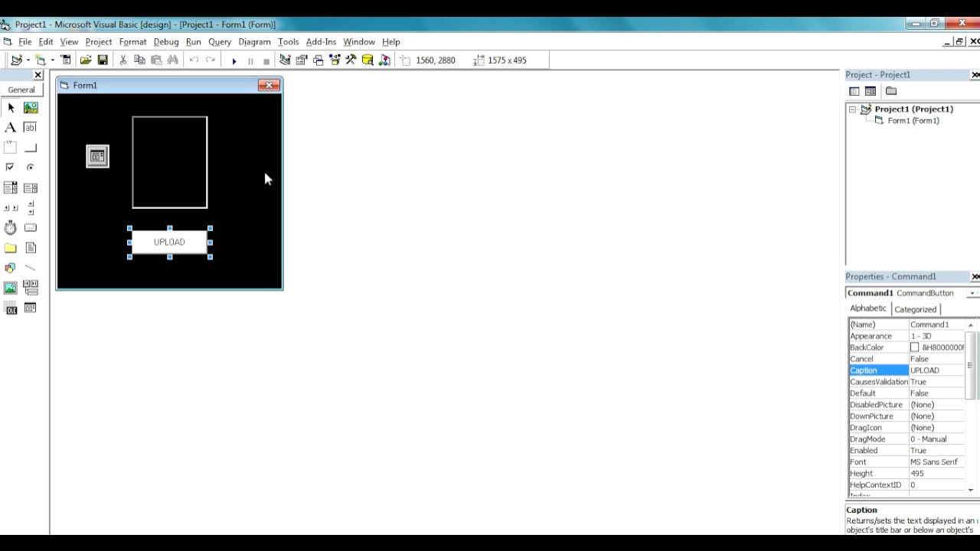Screen dimensions: 980x551
Task: Switch to the Alphabetic properties tab
Action: click(868, 308)
